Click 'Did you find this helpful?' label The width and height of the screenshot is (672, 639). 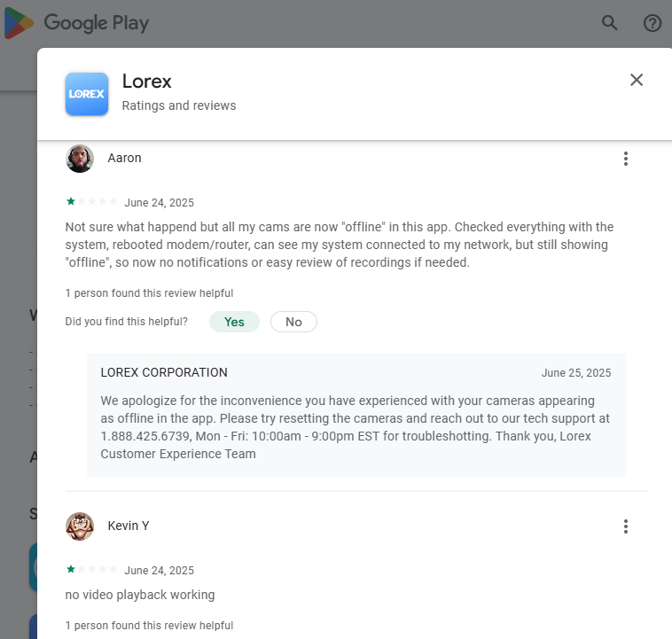tap(127, 322)
